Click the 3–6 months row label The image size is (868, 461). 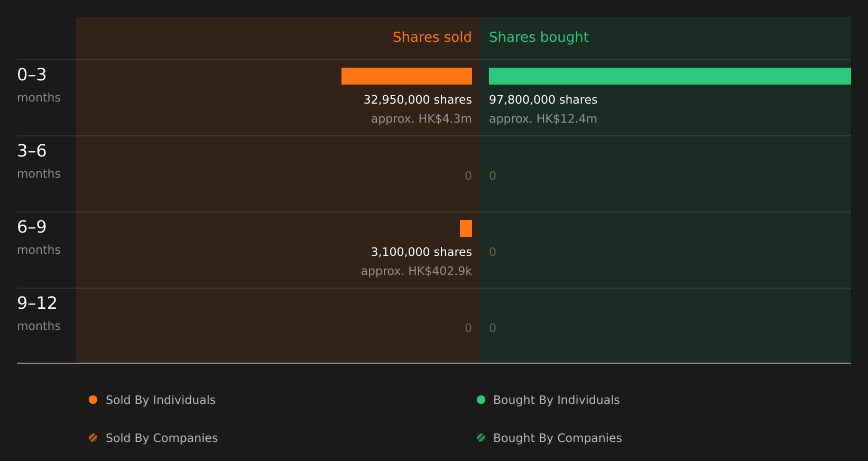[x=39, y=161]
